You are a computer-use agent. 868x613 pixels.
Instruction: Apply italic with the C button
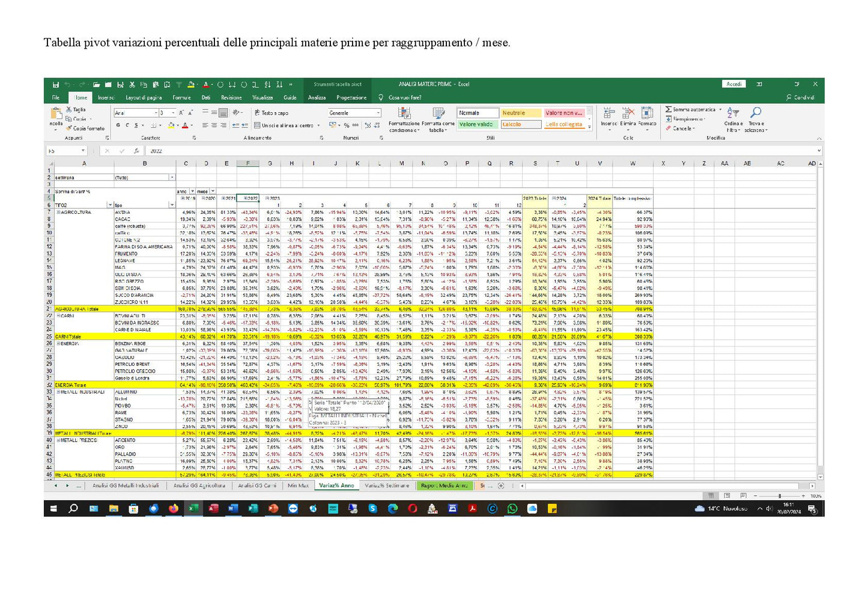[127, 125]
